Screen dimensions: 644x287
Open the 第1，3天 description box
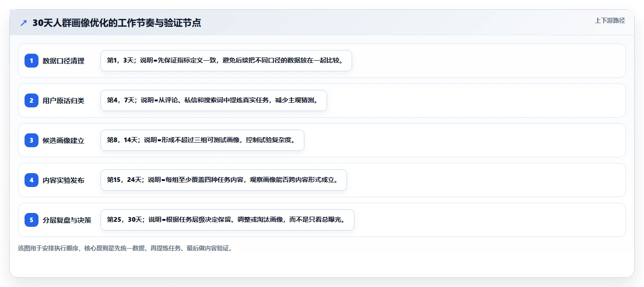tap(226, 61)
